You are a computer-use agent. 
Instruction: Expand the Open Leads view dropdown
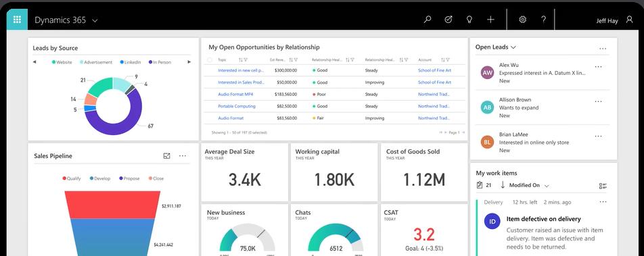513,47
